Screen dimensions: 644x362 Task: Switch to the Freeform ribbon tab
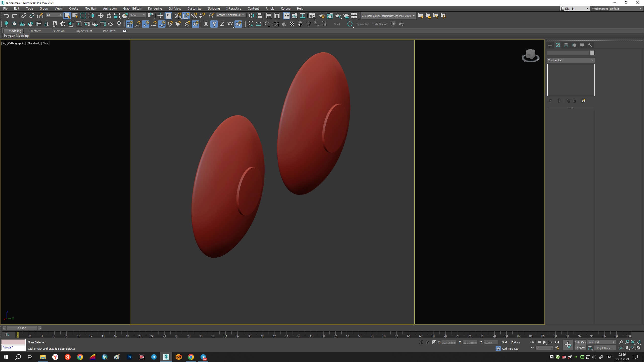35,31
